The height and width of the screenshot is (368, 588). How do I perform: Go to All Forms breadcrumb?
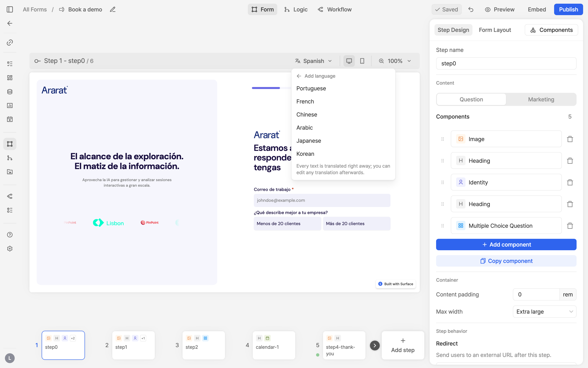tap(35, 9)
